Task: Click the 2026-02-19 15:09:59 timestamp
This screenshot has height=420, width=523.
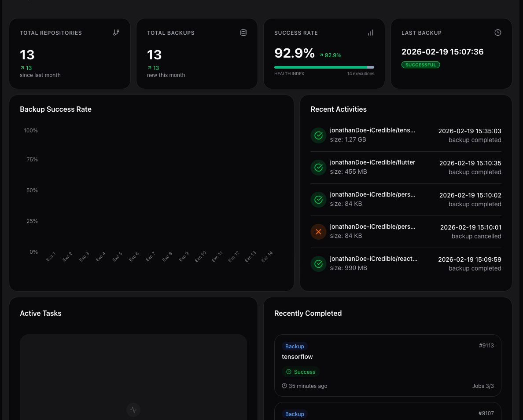Action: (470, 259)
